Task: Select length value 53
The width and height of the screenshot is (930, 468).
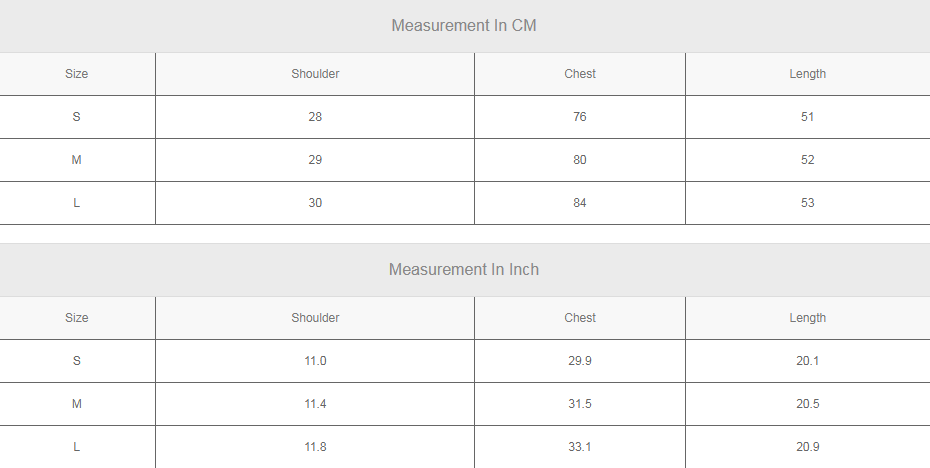Action: pyautogui.click(x=807, y=203)
